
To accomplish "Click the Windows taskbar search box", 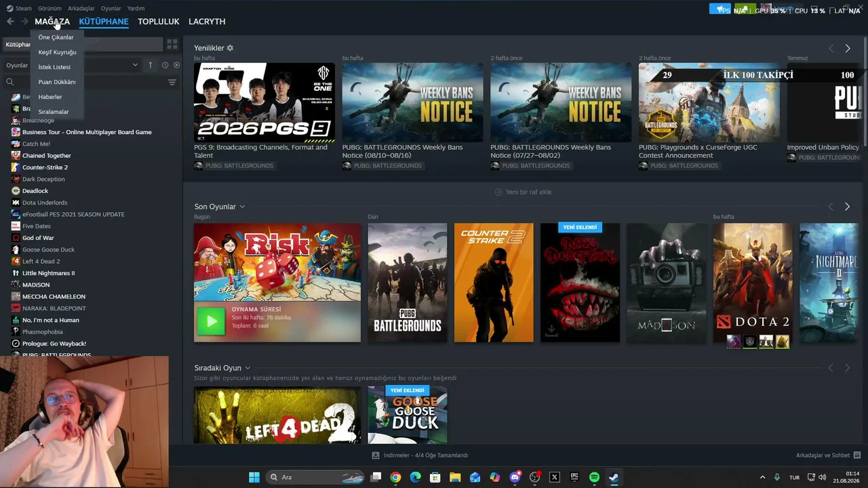I will [x=314, y=477].
